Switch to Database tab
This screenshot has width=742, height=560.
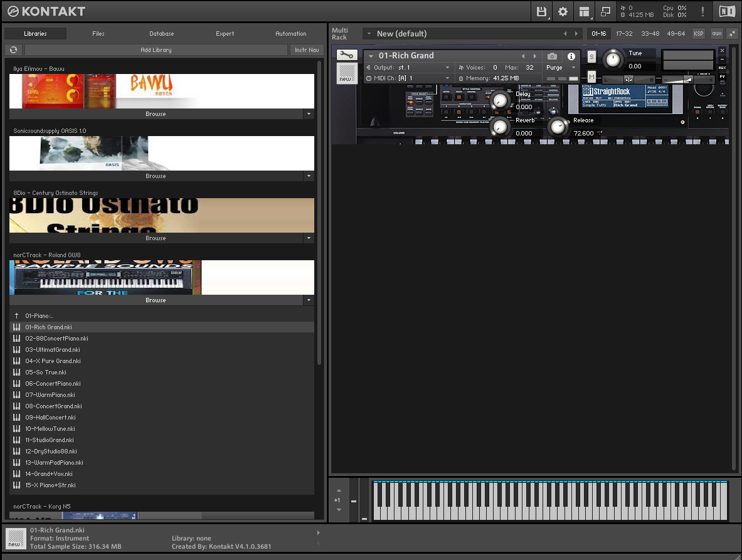click(x=162, y=34)
